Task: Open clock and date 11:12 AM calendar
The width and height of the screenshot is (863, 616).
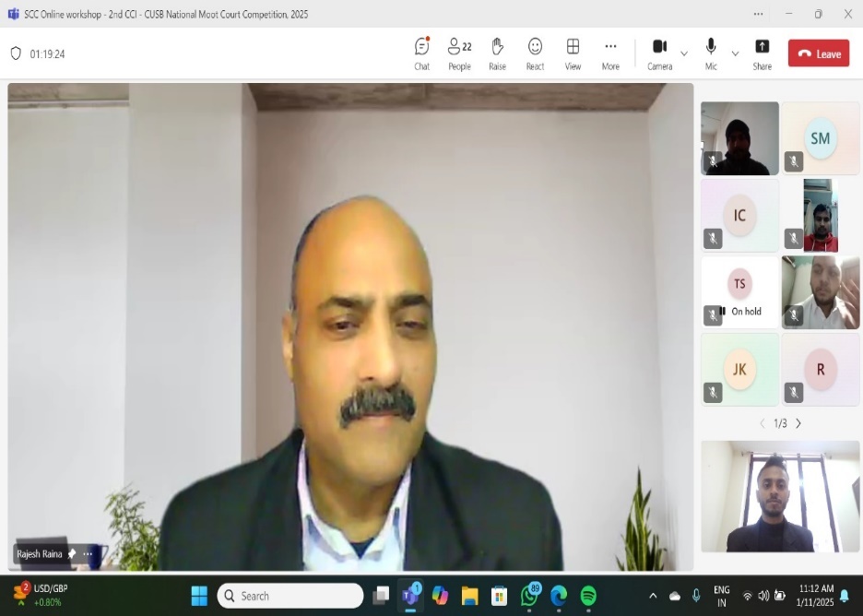Action: click(815, 596)
